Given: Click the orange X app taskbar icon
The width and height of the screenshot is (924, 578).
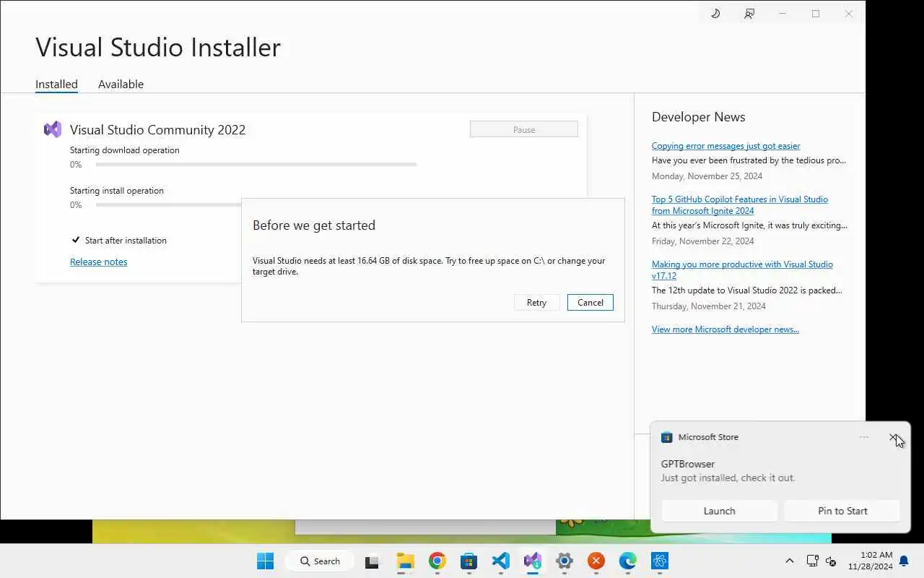Looking at the screenshot, I should [596, 561].
